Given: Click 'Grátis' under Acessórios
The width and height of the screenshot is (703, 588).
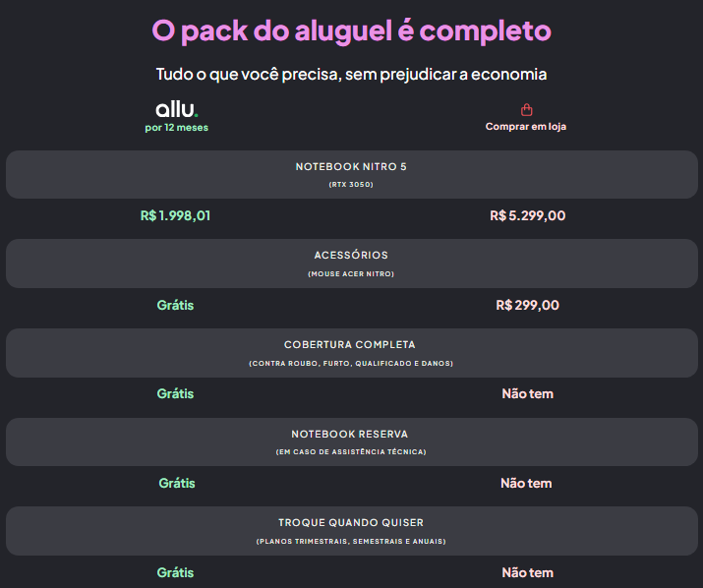Looking at the screenshot, I should click(x=176, y=305).
